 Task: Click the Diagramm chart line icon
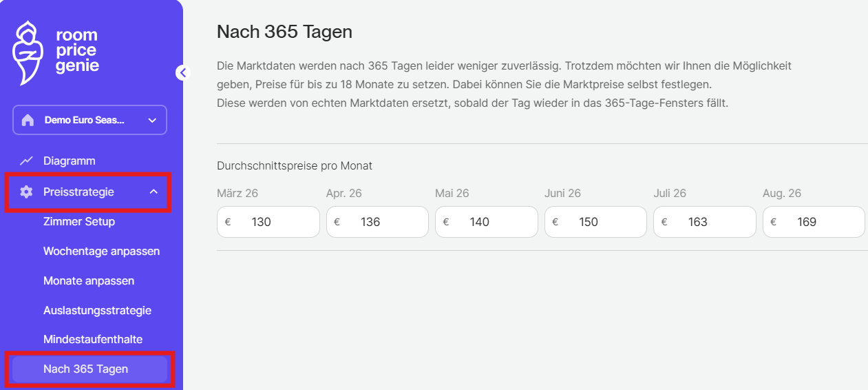(27, 161)
